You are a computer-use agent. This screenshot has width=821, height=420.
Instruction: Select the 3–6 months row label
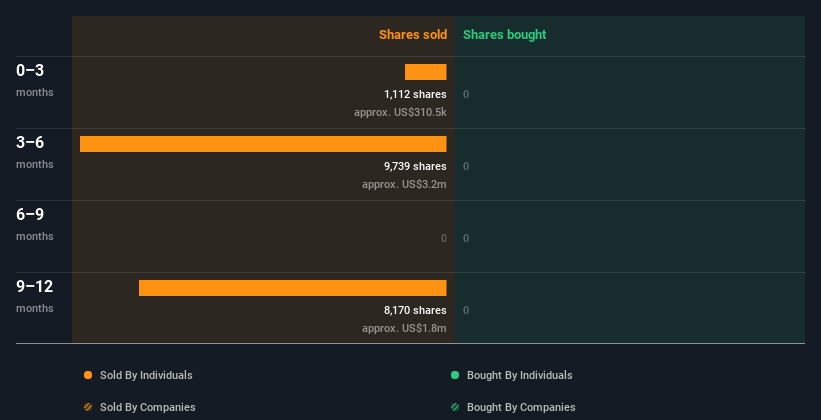(31, 143)
